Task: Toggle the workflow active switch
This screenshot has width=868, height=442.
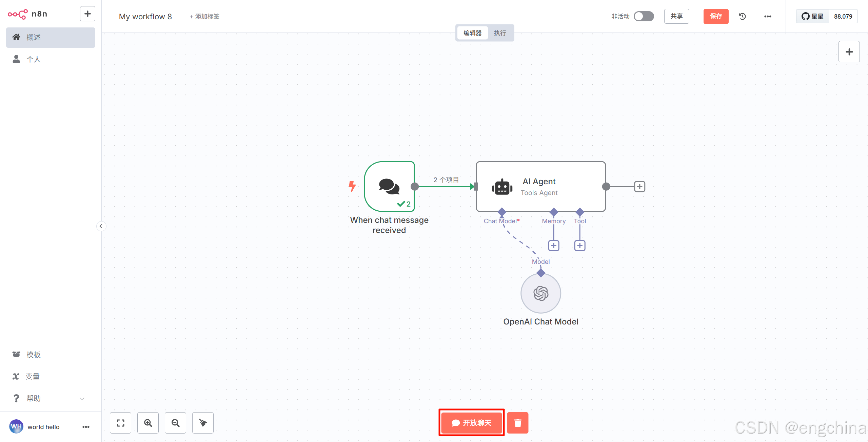Action: 643,16
